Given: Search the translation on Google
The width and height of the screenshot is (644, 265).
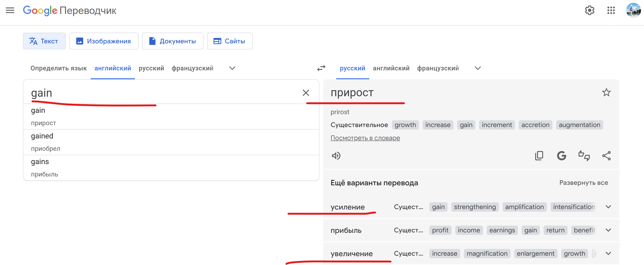Looking at the screenshot, I should 562,156.
